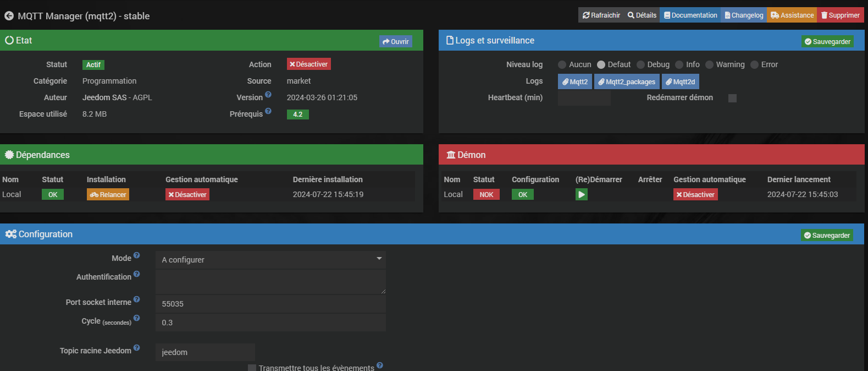Click the help icon next to Port socket interne
868x371 pixels.
[x=137, y=299]
